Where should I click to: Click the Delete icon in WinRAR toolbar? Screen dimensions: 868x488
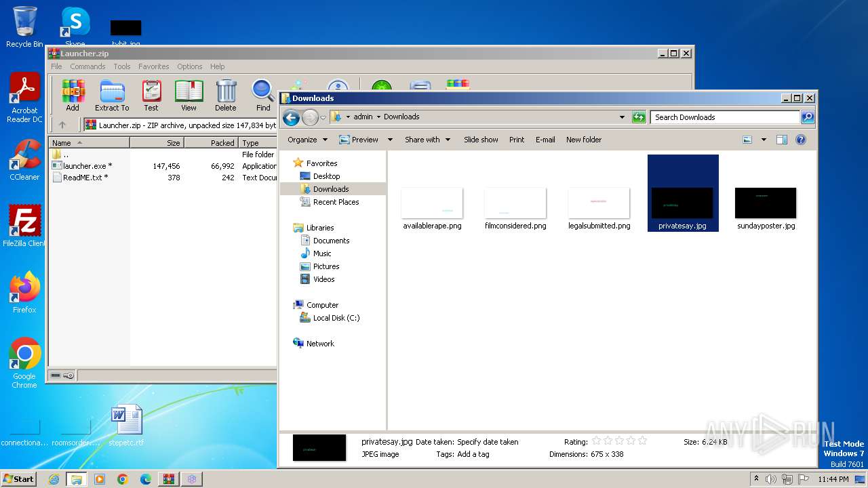pos(226,95)
